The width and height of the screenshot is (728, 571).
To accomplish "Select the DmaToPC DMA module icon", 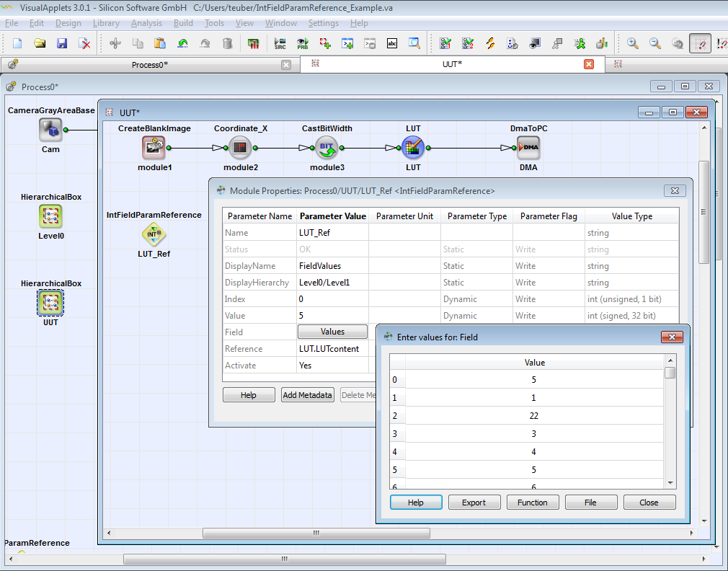I will (x=528, y=148).
